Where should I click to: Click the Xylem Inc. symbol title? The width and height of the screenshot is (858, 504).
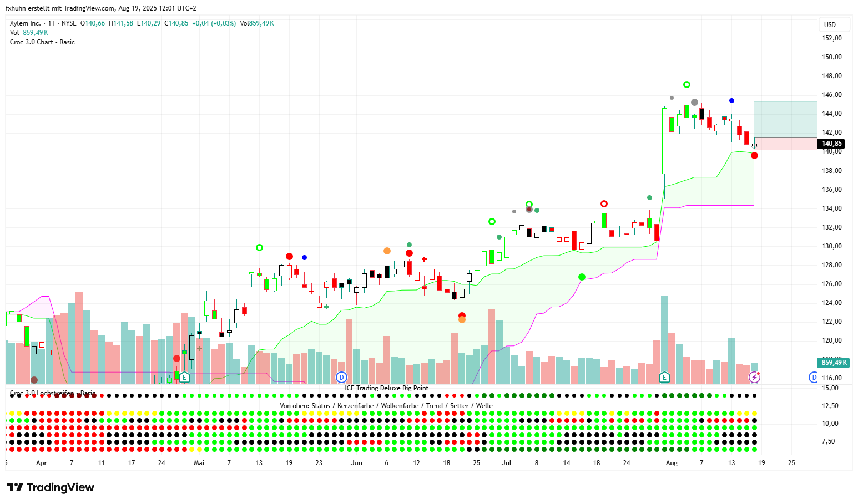[x=26, y=23]
